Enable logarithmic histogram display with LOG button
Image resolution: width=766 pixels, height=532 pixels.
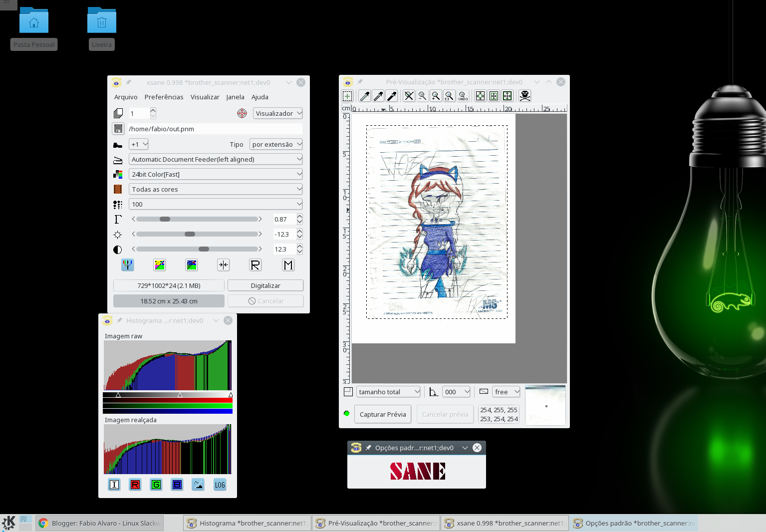click(220, 484)
